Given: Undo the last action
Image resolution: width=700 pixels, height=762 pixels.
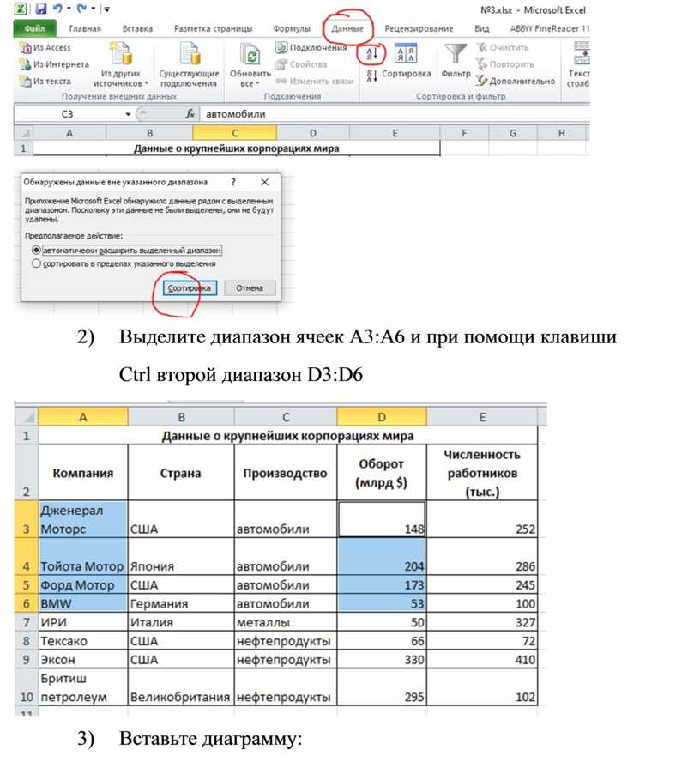Looking at the screenshot, I should (57, 9).
